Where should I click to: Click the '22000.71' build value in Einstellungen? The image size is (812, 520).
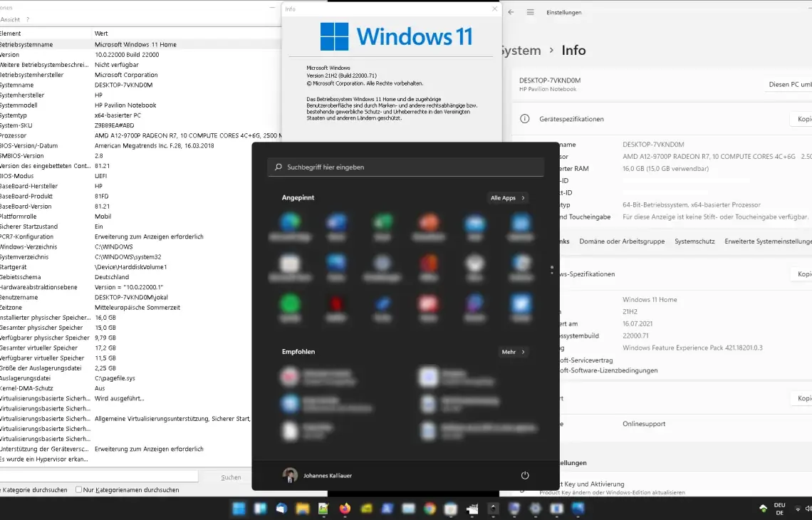click(x=635, y=336)
